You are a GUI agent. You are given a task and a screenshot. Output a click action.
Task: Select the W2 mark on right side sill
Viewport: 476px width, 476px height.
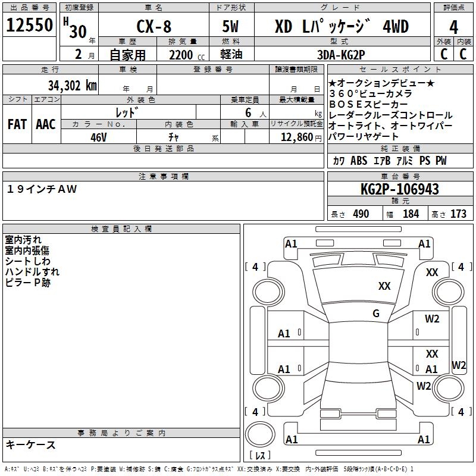(459, 365)
